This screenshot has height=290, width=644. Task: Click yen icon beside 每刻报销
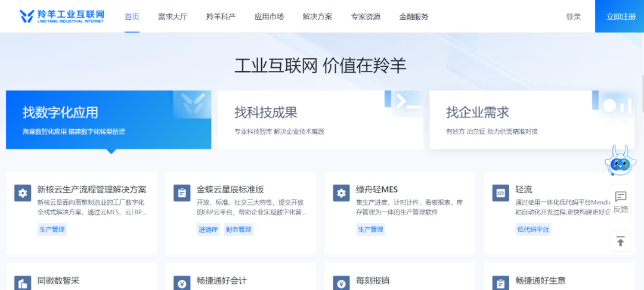pos(341,283)
